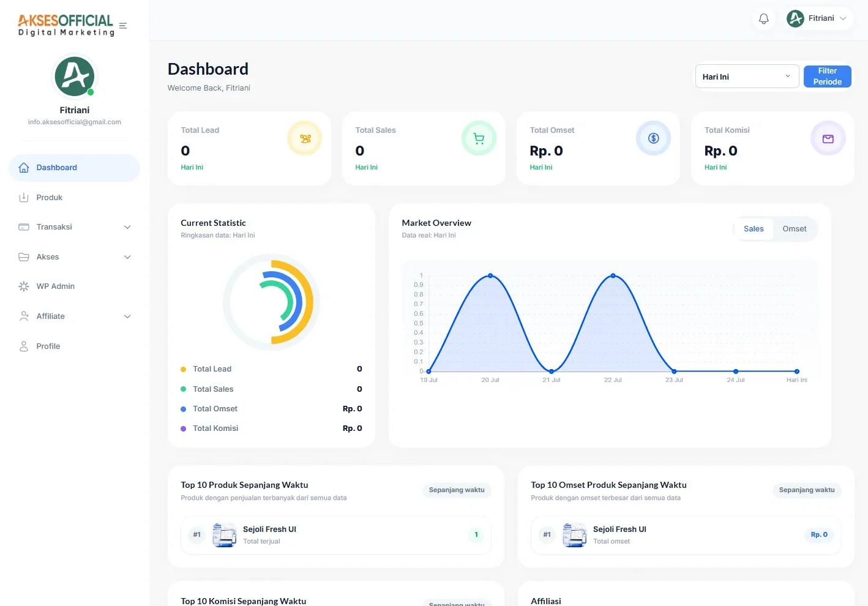Click the Filter Periode button
Screen dimensions: 868x606
coord(827,77)
